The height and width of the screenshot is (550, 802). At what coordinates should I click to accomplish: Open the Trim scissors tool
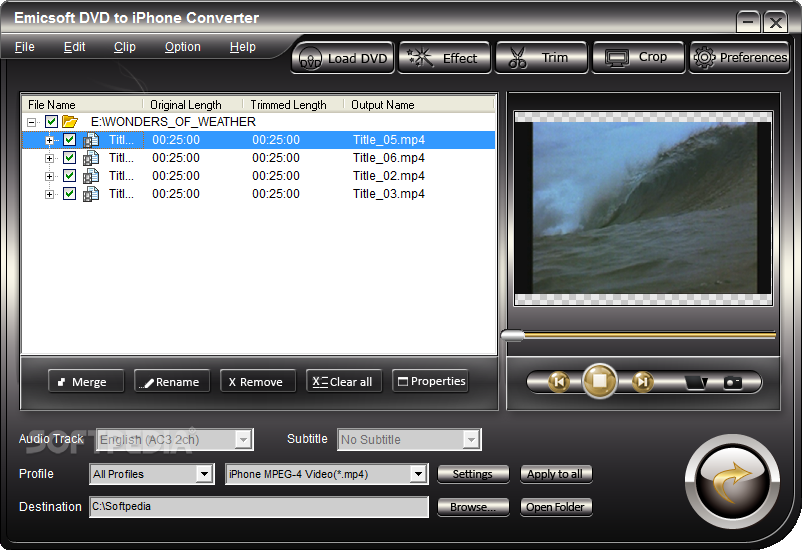point(541,58)
